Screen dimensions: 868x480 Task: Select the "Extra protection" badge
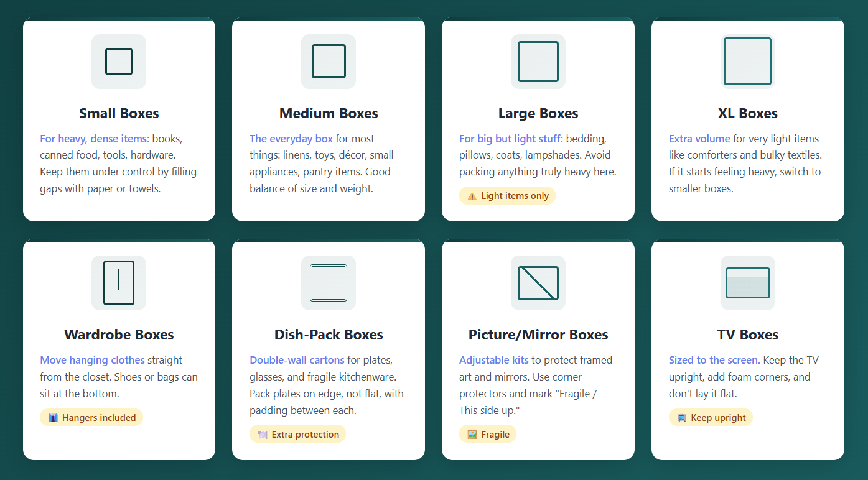pos(297,435)
